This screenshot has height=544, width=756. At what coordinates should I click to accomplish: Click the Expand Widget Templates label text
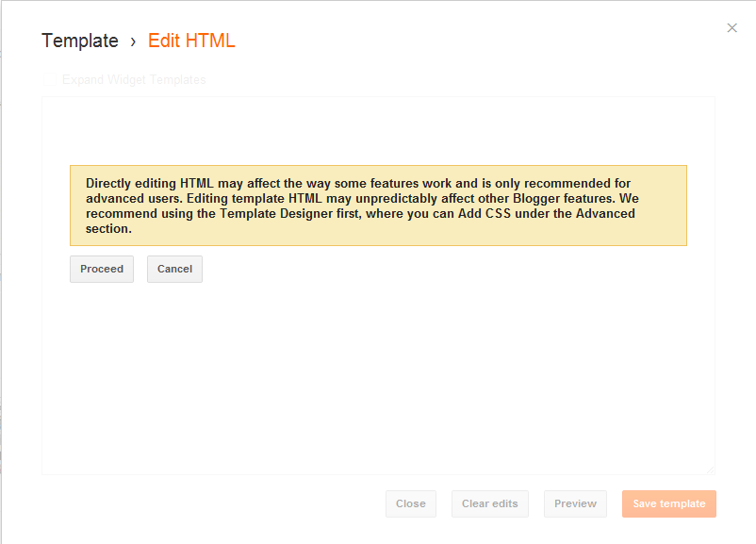point(134,79)
